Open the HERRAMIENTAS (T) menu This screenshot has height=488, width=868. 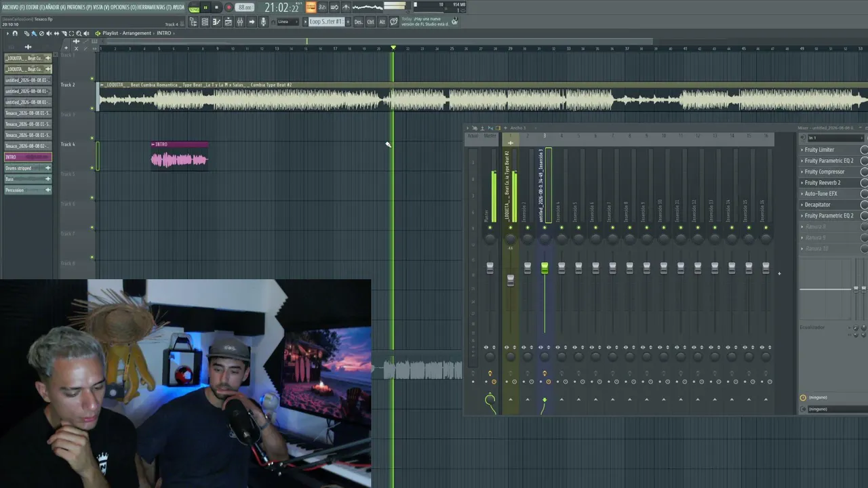pyautogui.click(x=154, y=7)
